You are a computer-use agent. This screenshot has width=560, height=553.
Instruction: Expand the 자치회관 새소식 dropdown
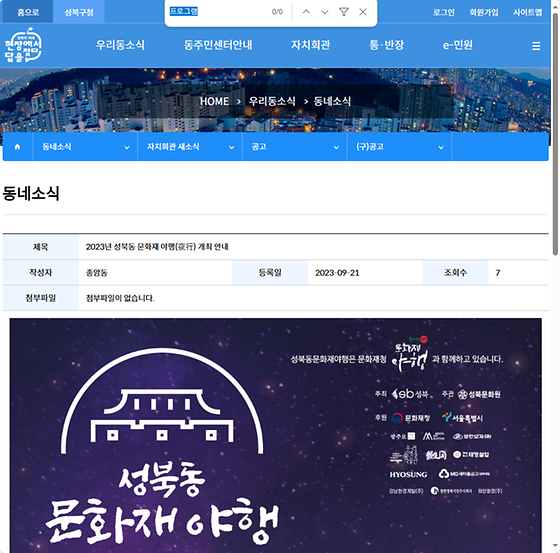tap(190, 147)
